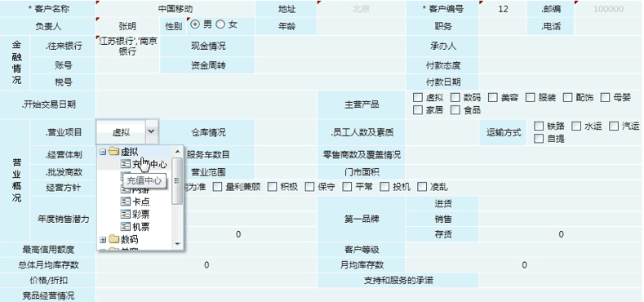Tick the 铁路 transport checkbox
Image resolution: width=644 pixels, height=302 pixels.
(539, 127)
